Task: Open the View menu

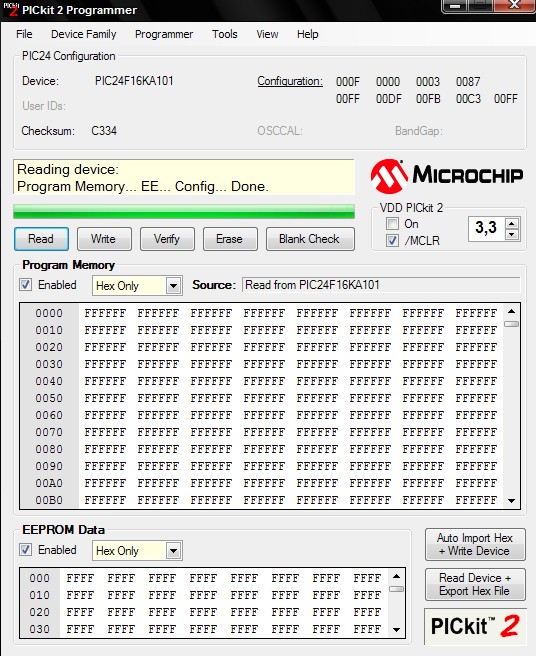Action: click(x=267, y=34)
